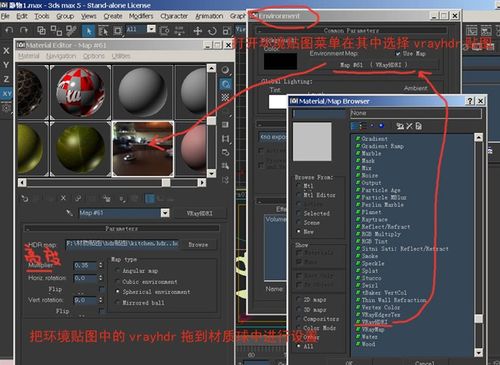Click the Bind to Space Warp tool
This screenshot has width=500, height=365.
pos(71,31)
